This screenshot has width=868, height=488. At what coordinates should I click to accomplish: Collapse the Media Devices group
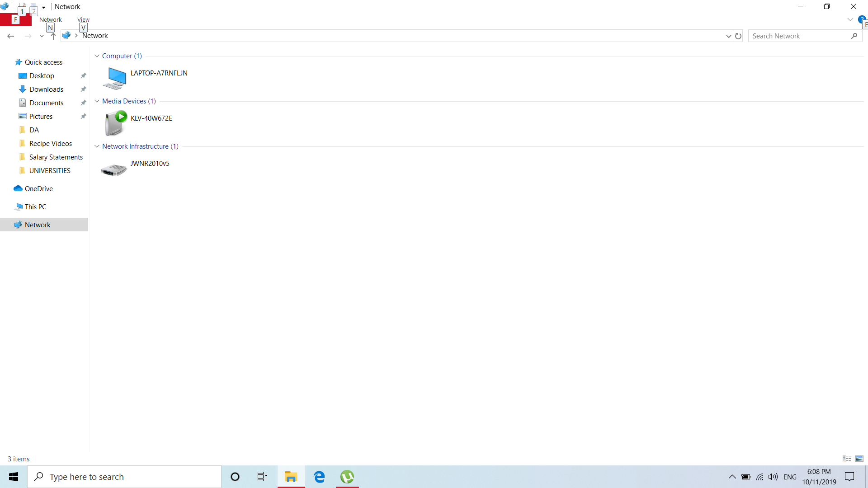coord(97,101)
